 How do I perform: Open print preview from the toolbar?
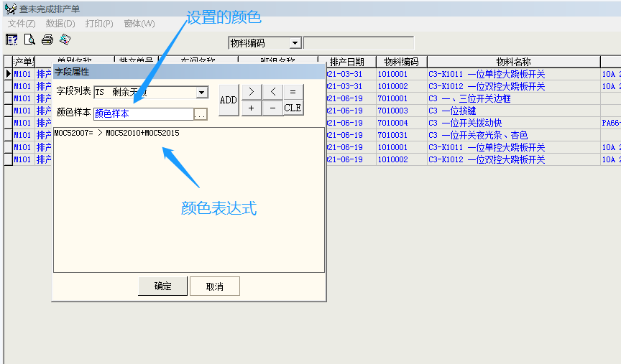point(29,39)
